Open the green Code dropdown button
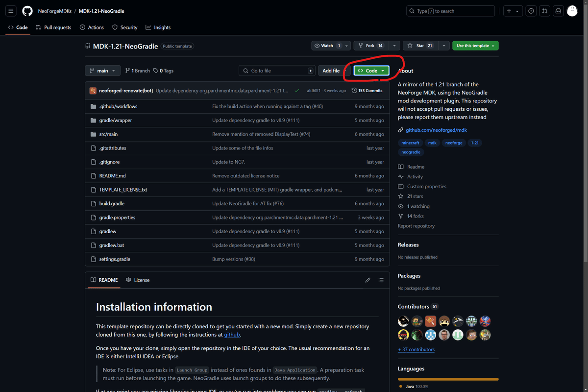588x392 pixels. coord(371,71)
